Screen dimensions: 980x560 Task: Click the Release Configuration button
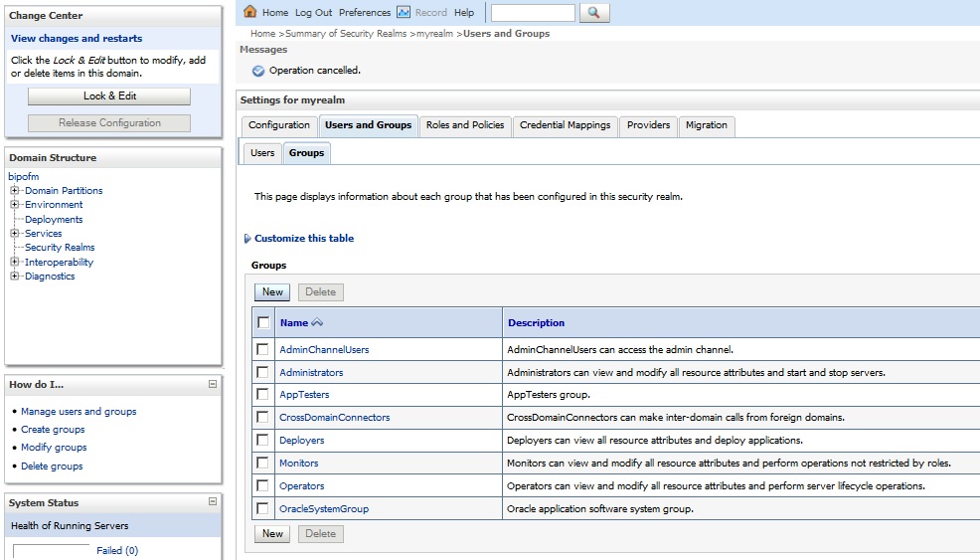tap(109, 123)
